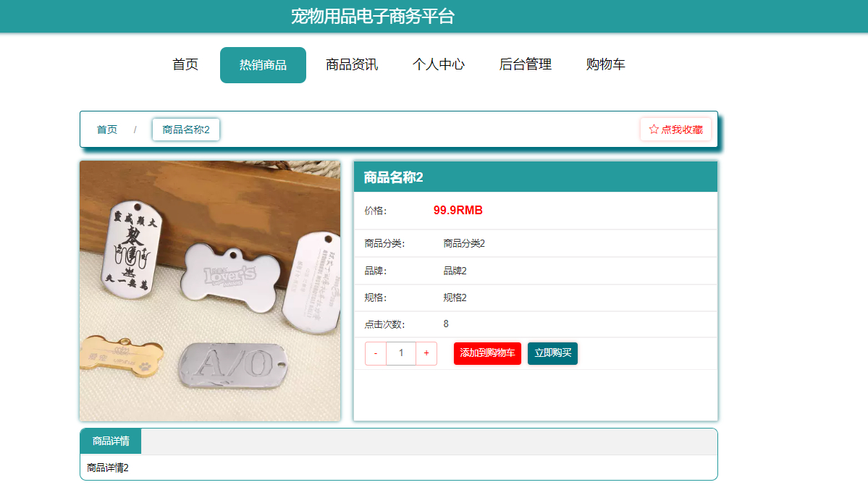
Task: Click the star icon in 点我收藏
Action: coord(654,130)
